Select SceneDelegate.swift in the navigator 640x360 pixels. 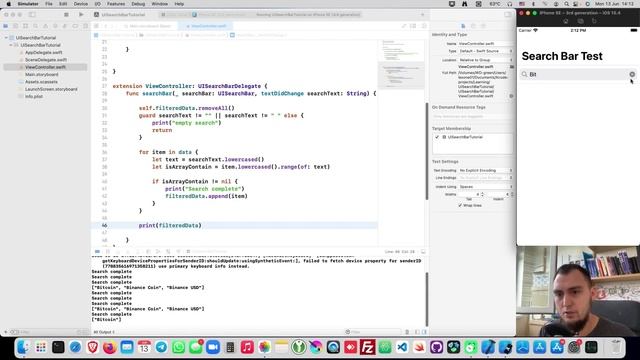46,60
